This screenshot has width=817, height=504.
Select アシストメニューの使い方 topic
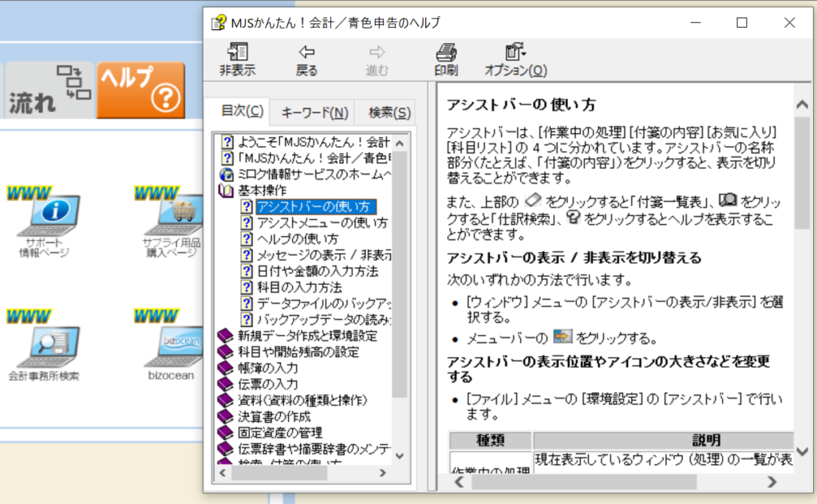pyautogui.click(x=322, y=222)
